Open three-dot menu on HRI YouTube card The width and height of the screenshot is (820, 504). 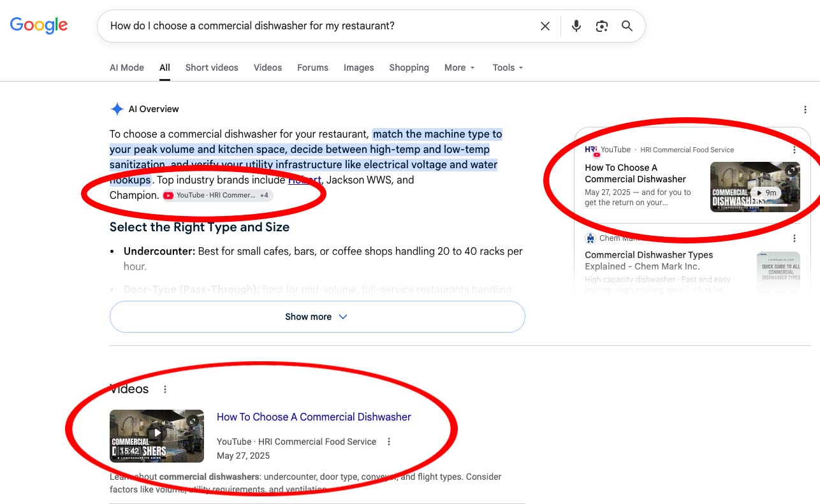[x=794, y=150]
